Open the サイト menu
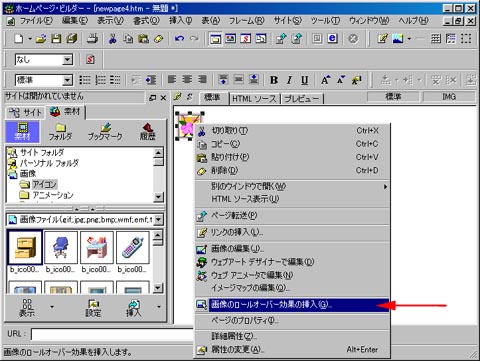The height and width of the screenshot is (361, 480). (x=288, y=21)
